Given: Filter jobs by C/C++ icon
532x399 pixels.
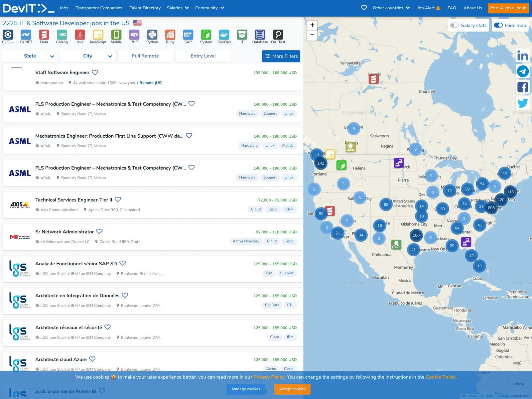Looking at the screenshot, I should tap(8, 35).
